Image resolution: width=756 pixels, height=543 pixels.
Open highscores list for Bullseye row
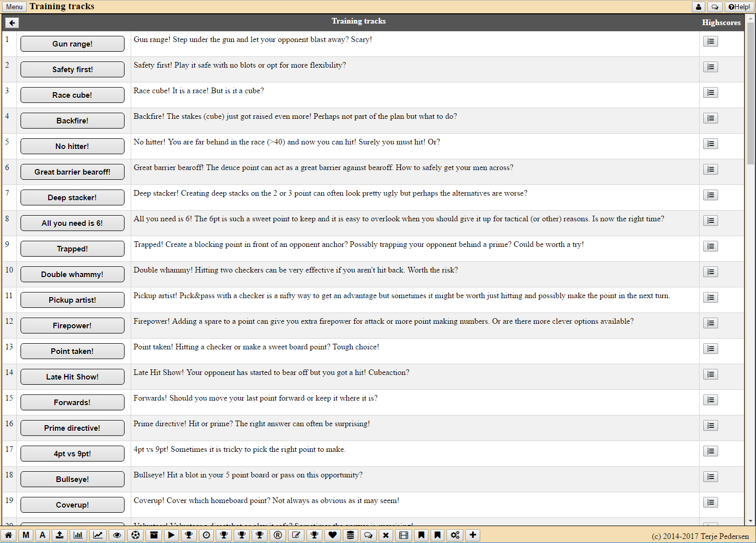tap(710, 477)
